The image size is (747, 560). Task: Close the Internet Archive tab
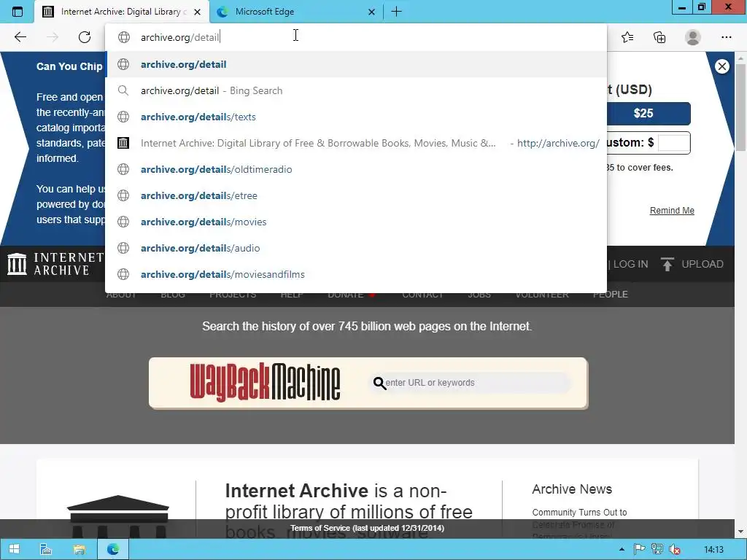[x=197, y=12]
